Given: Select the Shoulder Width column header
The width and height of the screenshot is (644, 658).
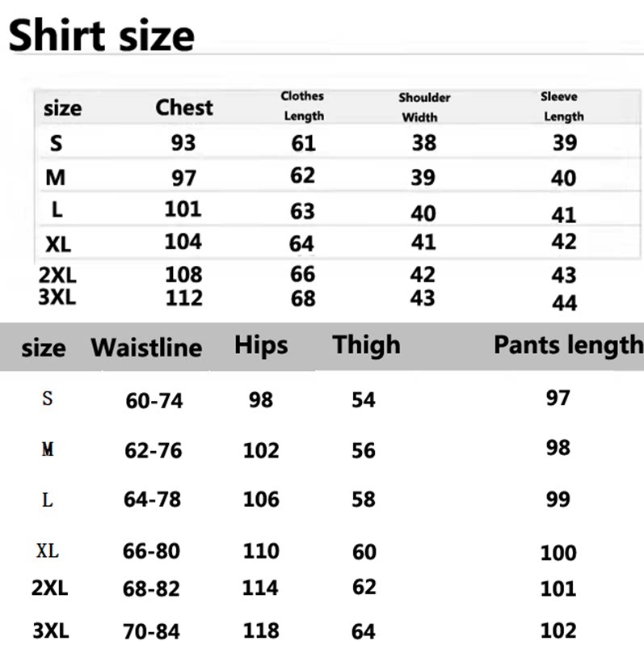Looking at the screenshot, I should (x=423, y=107).
